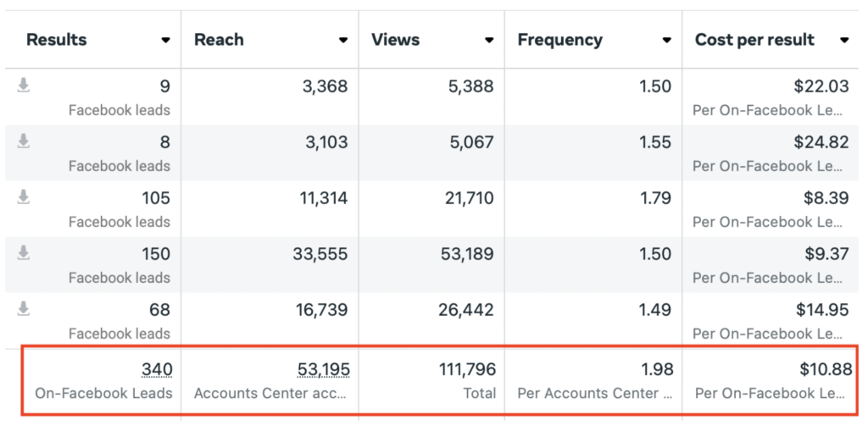The width and height of the screenshot is (868, 431).
Task: Open the underlined 340 total leads link
Action: coord(156,369)
